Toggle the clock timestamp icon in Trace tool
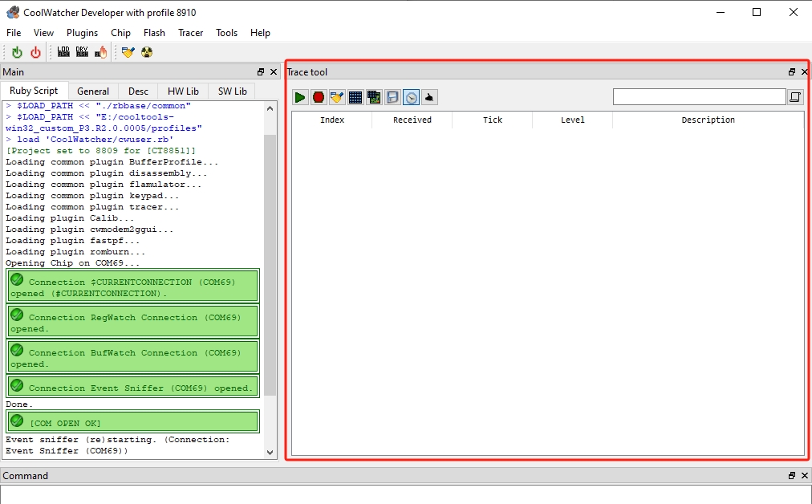Image resolution: width=812 pixels, height=504 pixels. pyautogui.click(x=411, y=97)
